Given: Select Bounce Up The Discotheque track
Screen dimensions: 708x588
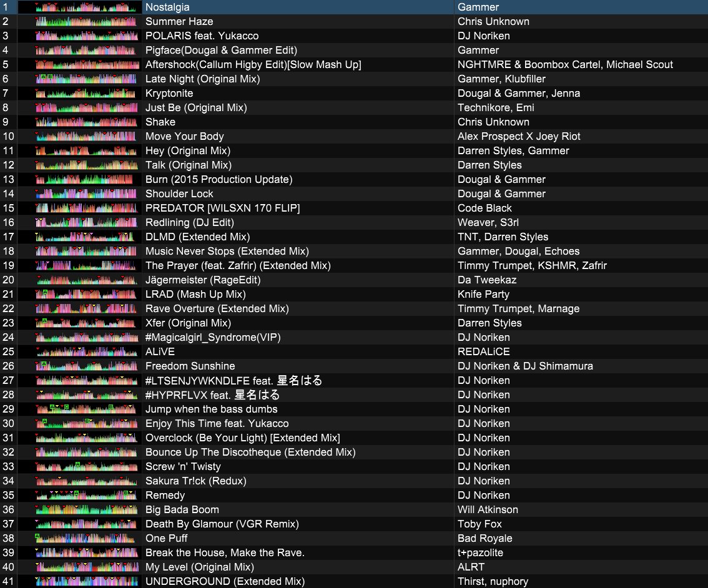Looking at the screenshot, I should [250, 452].
